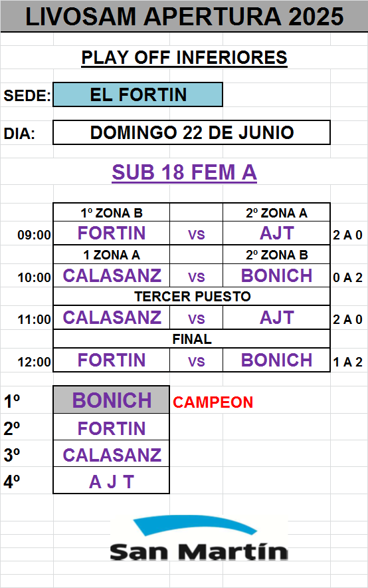The image size is (368, 588).
Task: Click the San Martín logo image
Action: 199,539
